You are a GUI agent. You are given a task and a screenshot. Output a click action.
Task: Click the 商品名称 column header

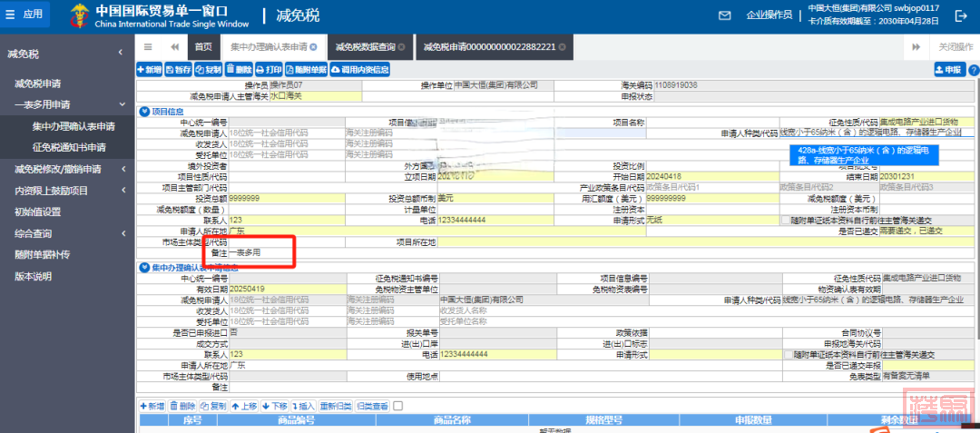pos(453,420)
